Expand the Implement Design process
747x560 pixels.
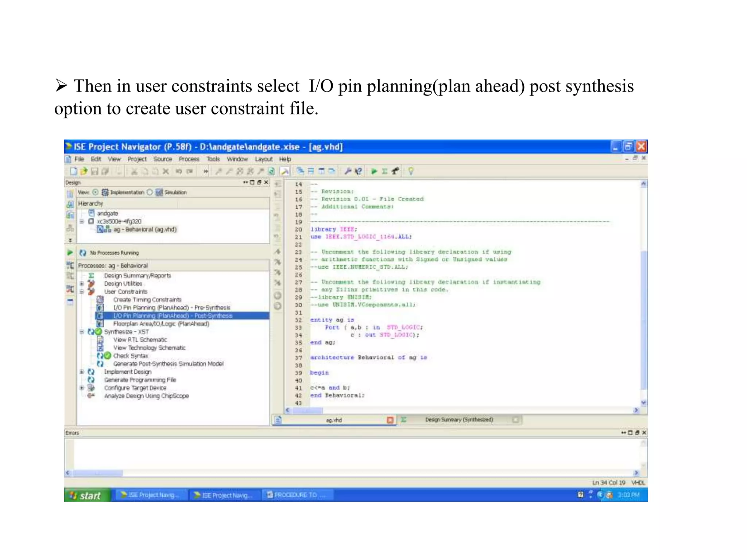tap(82, 372)
